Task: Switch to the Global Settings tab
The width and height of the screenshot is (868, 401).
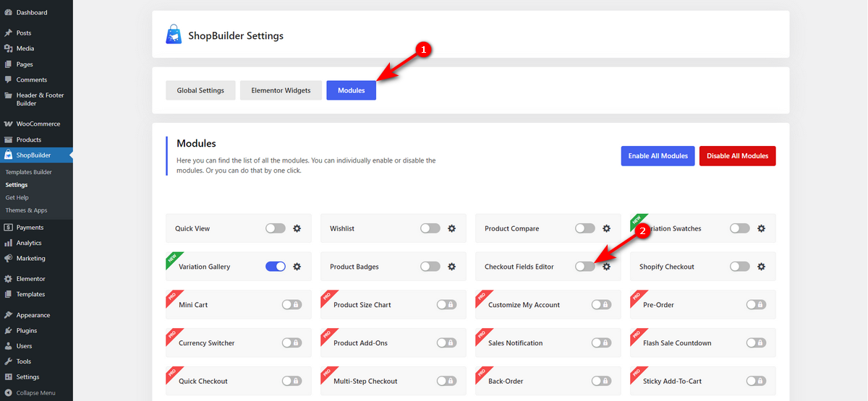Action: point(200,90)
